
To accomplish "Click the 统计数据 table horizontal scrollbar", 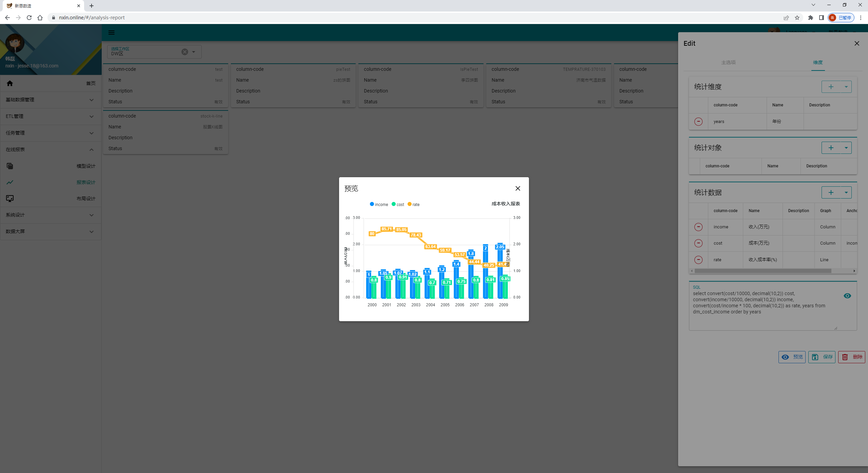I will (763, 271).
